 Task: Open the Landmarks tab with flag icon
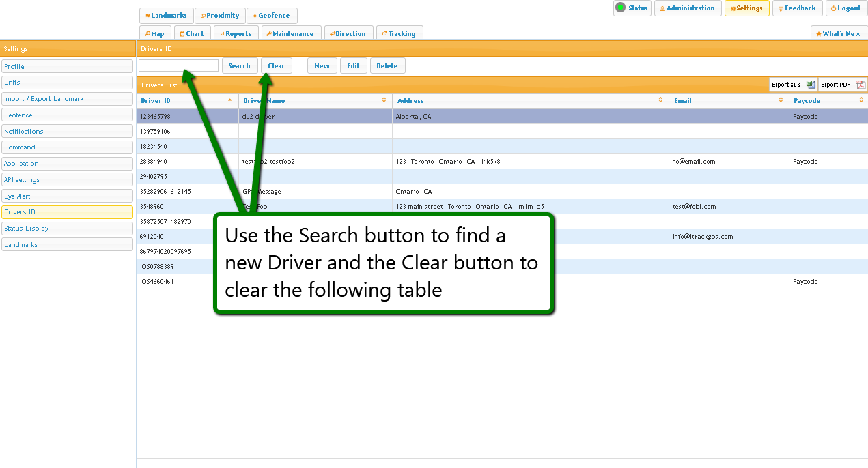tap(166, 16)
